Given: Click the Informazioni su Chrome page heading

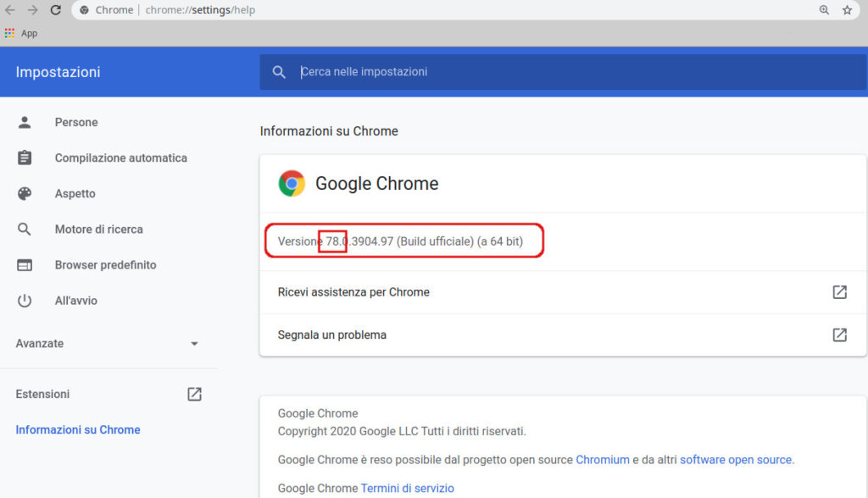Looking at the screenshot, I should click(329, 131).
